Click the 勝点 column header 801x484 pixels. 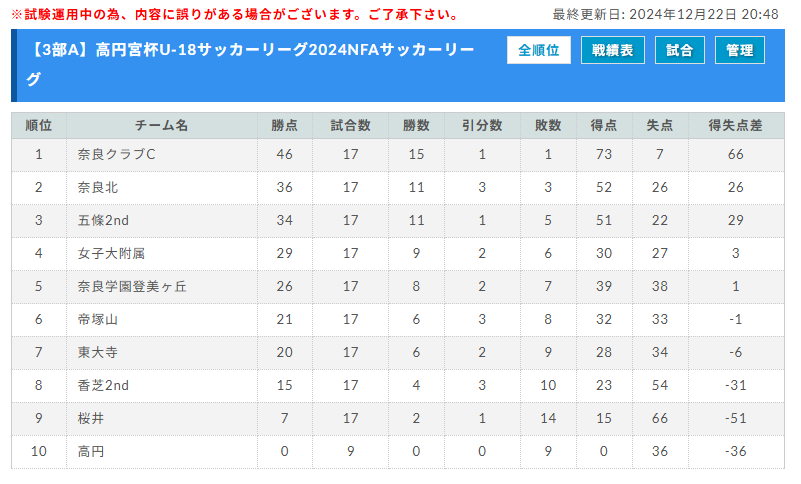(x=284, y=125)
